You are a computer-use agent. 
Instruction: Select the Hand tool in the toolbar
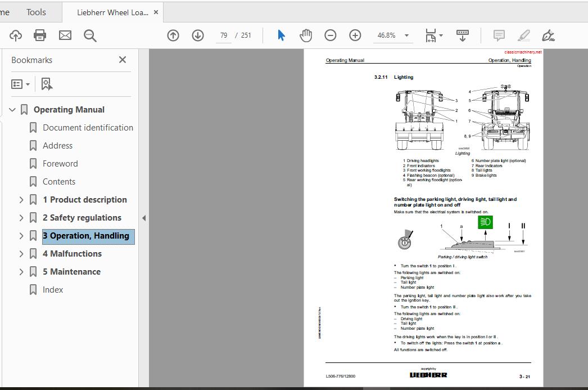(x=306, y=35)
